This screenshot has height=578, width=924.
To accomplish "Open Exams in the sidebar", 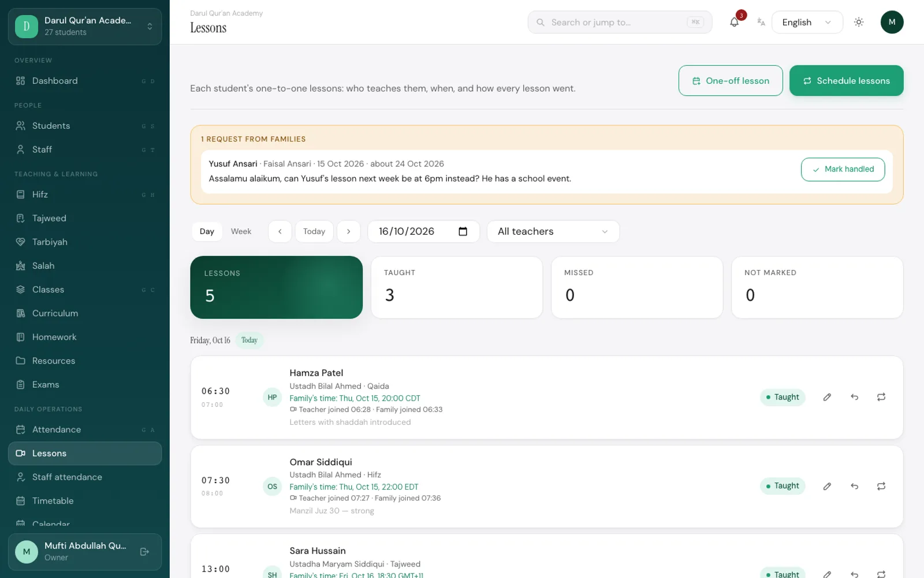I will click(85, 384).
